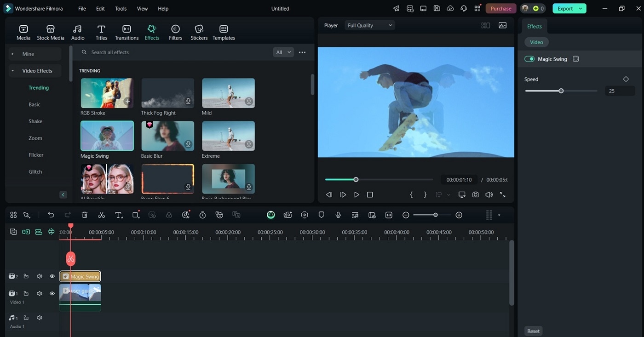Toggle the Magic Swing effect switch
This screenshot has width=644, height=337.
(529, 59)
